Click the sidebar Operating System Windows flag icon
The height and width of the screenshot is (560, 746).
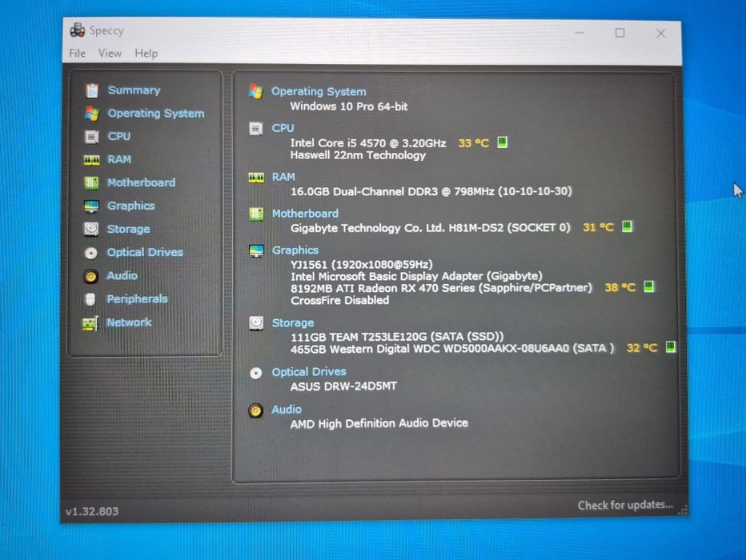tap(92, 113)
